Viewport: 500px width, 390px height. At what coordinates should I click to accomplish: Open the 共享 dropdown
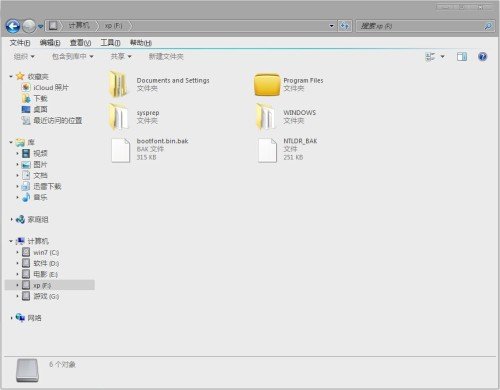click(121, 56)
